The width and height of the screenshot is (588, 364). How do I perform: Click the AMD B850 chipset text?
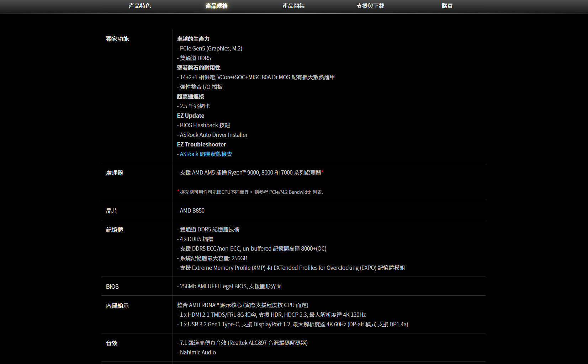pyautogui.click(x=192, y=211)
